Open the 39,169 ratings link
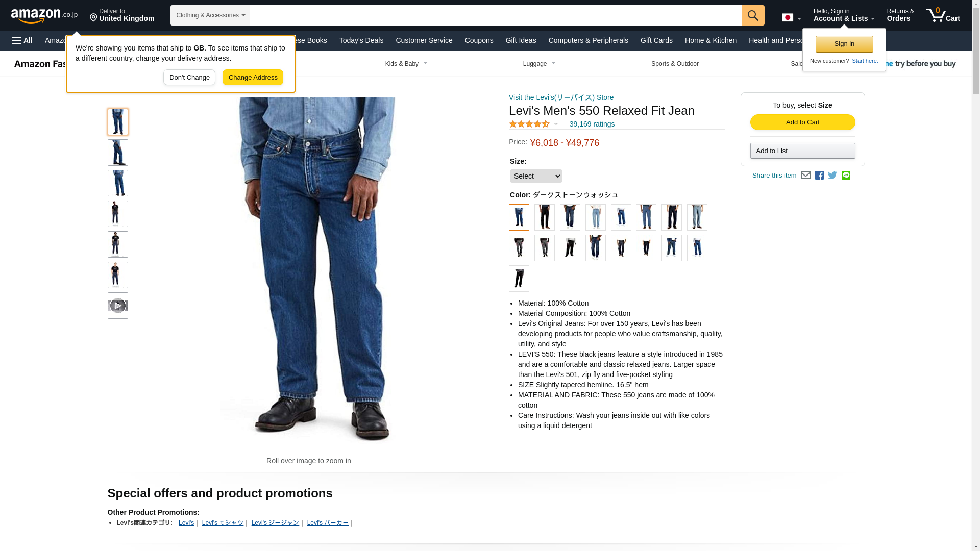980x551 pixels. [x=592, y=124]
